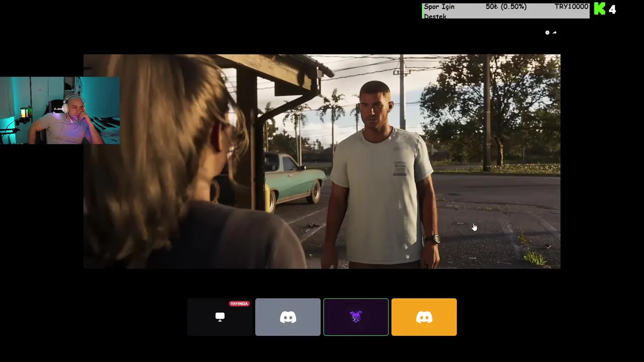Click the monitor icon in the screen-share tile
This screenshot has width=644, height=362.
point(220,317)
